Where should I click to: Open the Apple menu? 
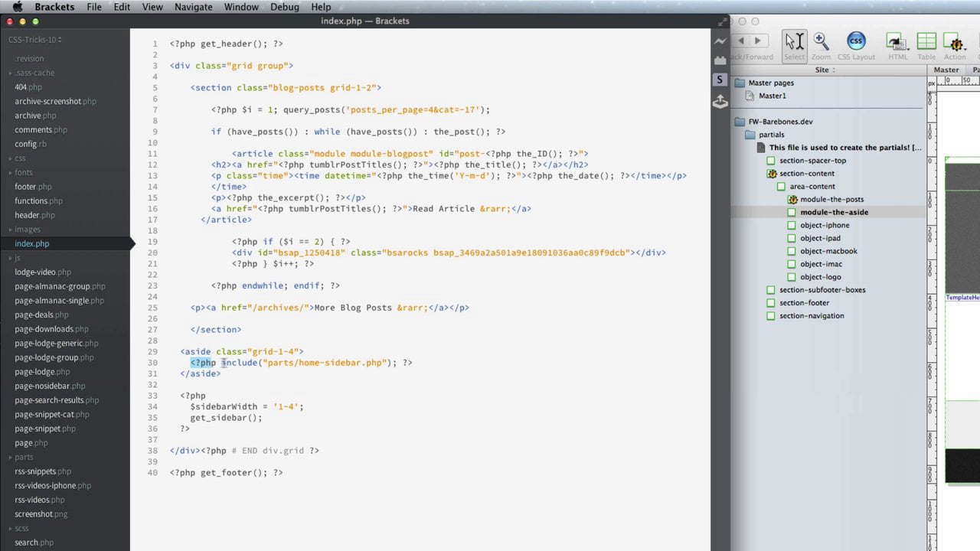(17, 7)
